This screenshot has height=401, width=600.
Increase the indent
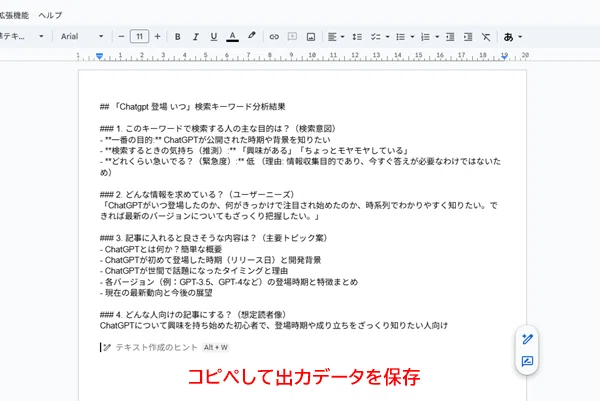(x=468, y=37)
